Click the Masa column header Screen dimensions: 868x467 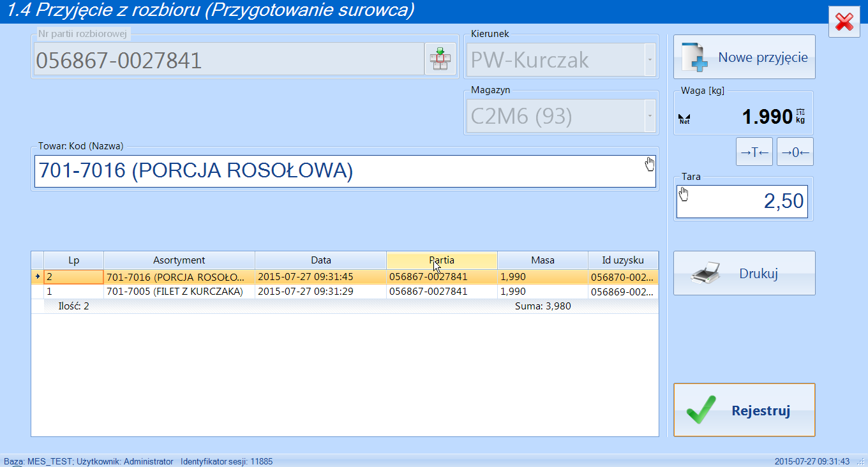(542, 260)
